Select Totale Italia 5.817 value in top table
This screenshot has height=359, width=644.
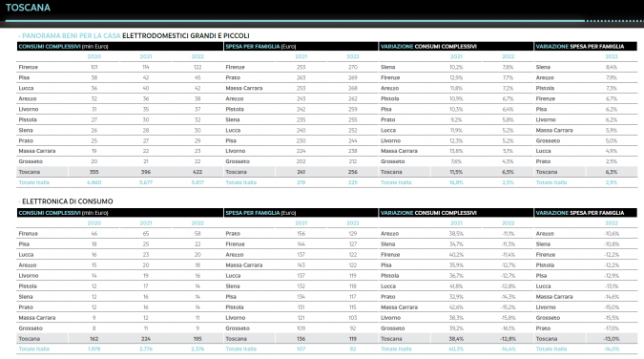coord(197,182)
